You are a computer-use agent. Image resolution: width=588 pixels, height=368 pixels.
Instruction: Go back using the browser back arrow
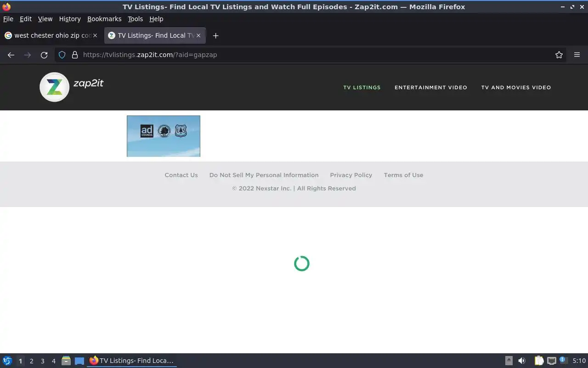coord(11,55)
